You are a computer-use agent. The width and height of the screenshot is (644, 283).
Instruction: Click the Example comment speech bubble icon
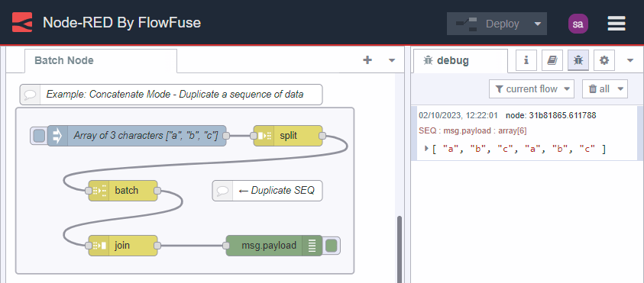pos(30,95)
